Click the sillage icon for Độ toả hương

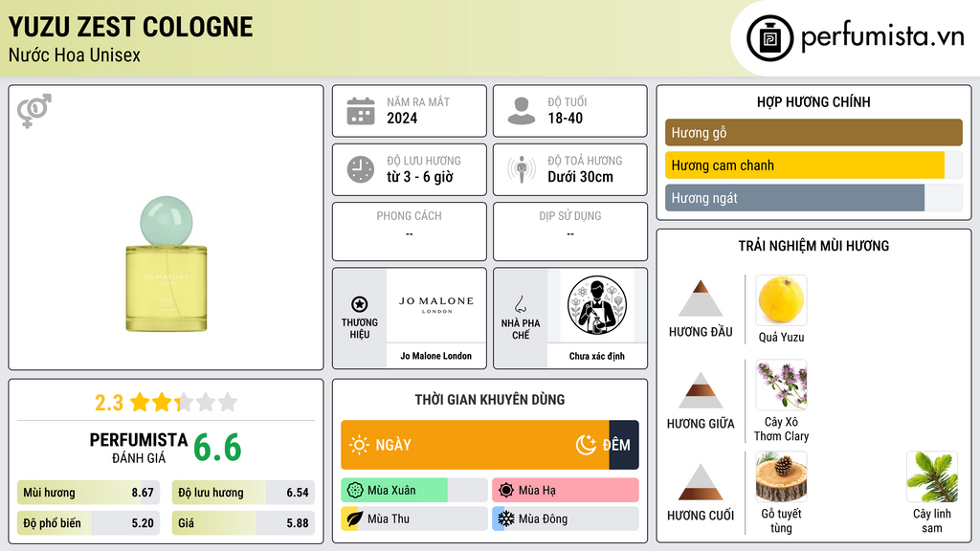point(522,169)
